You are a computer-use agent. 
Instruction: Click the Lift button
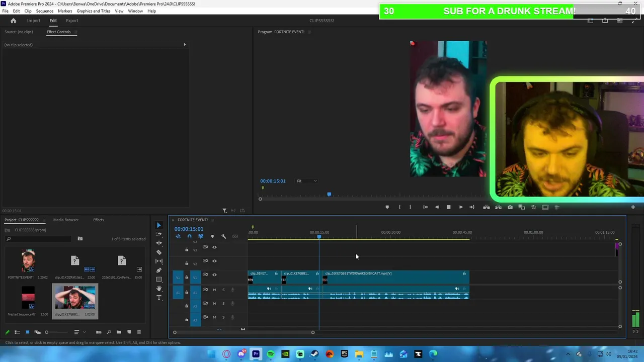pos(486,207)
